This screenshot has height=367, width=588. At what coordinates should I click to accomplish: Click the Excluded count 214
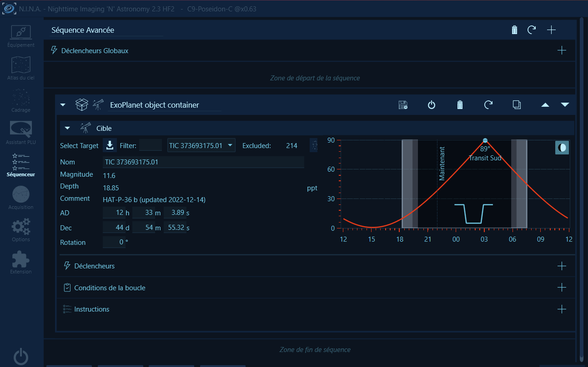[291, 146]
